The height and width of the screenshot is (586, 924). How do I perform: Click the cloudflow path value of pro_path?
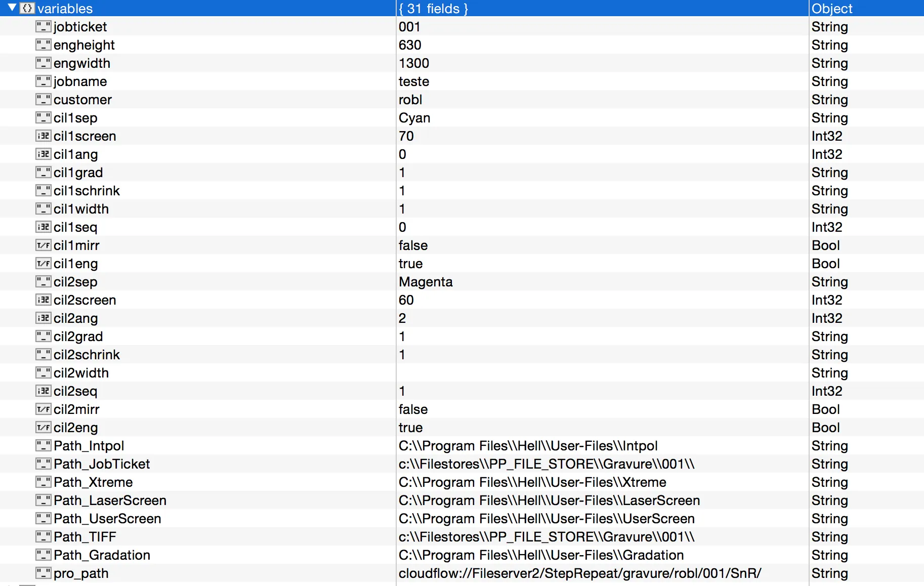[x=579, y=573]
